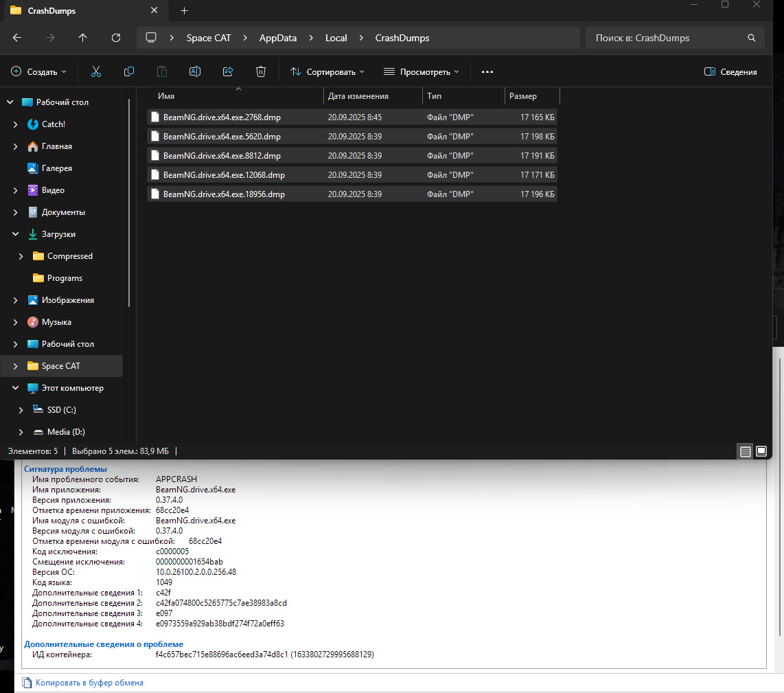Refresh the CrashDumps folder view
784x693 pixels.
116,38
